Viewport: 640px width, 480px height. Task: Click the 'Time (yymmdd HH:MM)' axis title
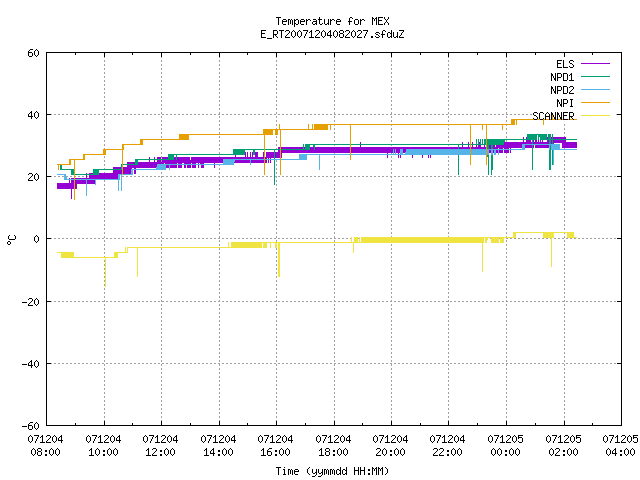coord(332,471)
